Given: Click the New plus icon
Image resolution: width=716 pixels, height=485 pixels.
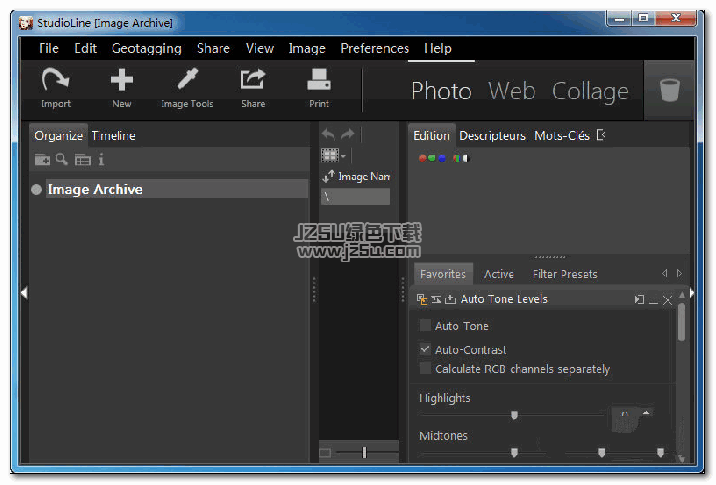Looking at the screenshot, I should pyautogui.click(x=122, y=80).
